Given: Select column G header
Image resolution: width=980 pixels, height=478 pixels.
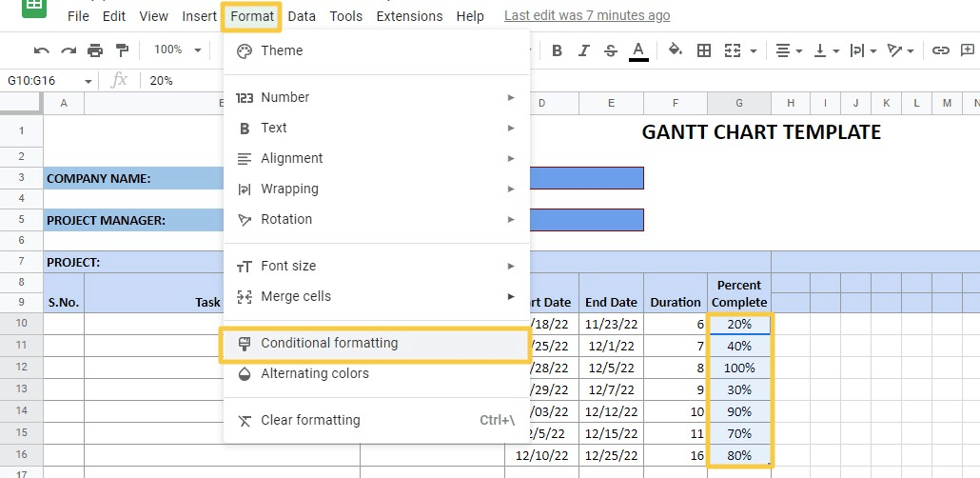Looking at the screenshot, I should [738, 103].
